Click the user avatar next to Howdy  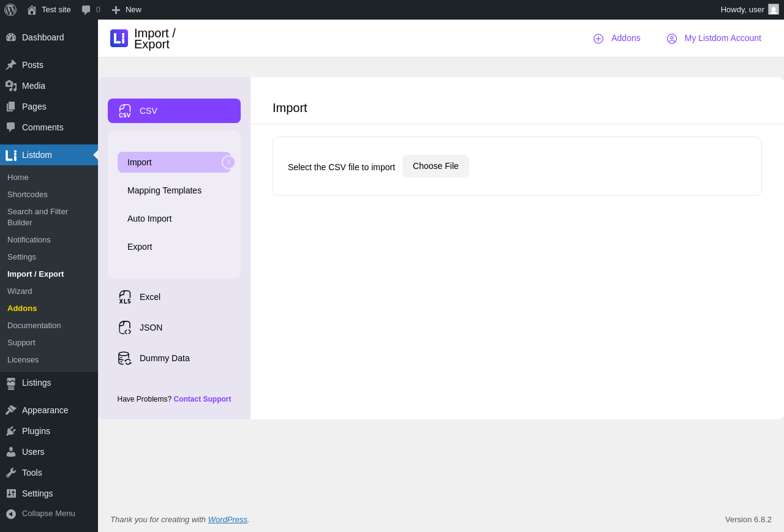click(774, 9)
